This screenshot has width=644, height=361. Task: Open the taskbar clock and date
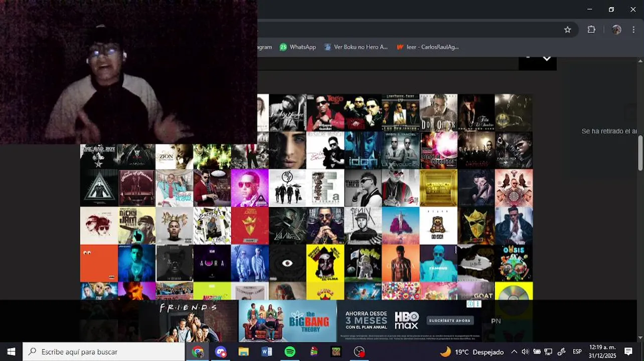coord(602,352)
